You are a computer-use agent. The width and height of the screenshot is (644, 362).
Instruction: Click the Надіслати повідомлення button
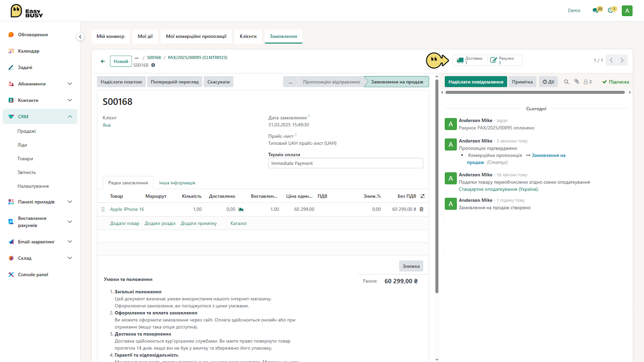coord(476,82)
